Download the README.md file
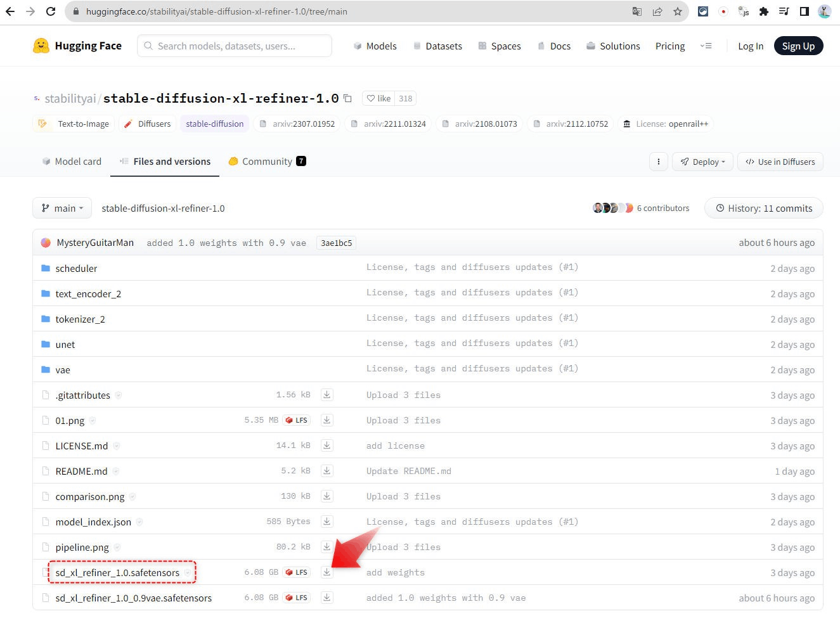This screenshot has width=840, height=635. tap(326, 471)
